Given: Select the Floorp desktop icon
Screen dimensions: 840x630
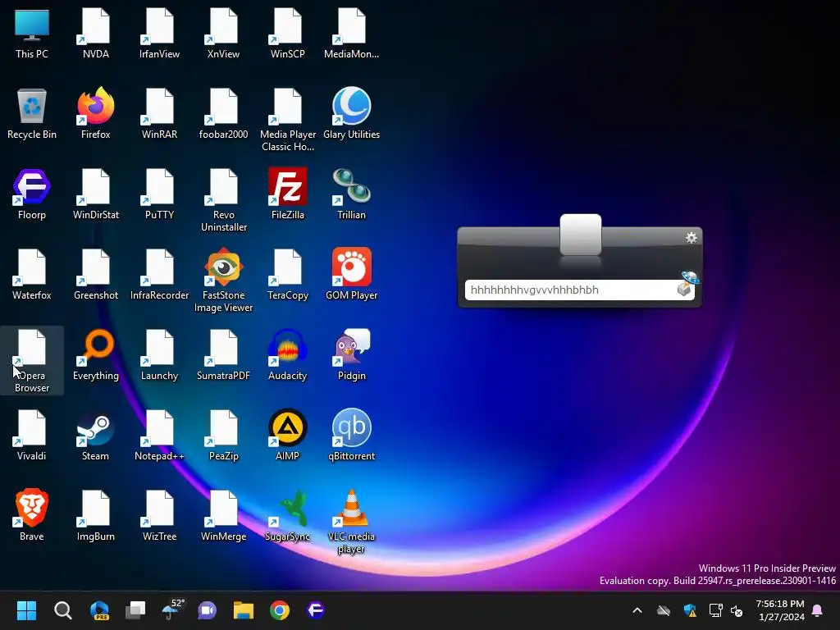Looking at the screenshot, I should pyautogui.click(x=32, y=194).
